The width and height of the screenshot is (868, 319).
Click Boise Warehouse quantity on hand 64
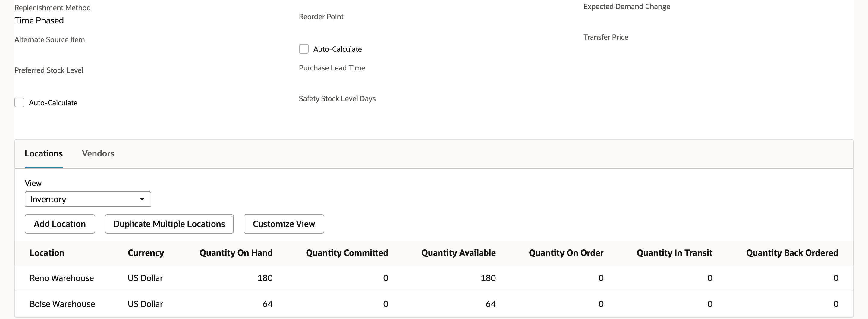tap(268, 304)
